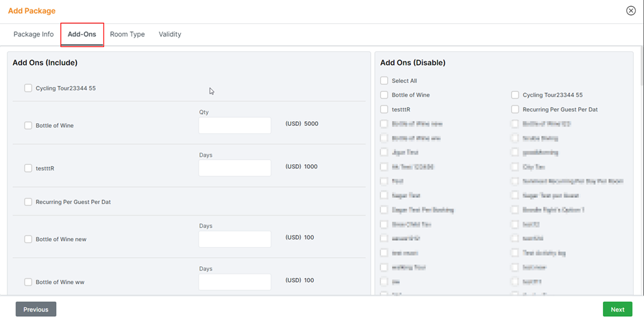The image size is (644, 321).
Task: Switch to the Room Type tab
Action: click(x=127, y=34)
